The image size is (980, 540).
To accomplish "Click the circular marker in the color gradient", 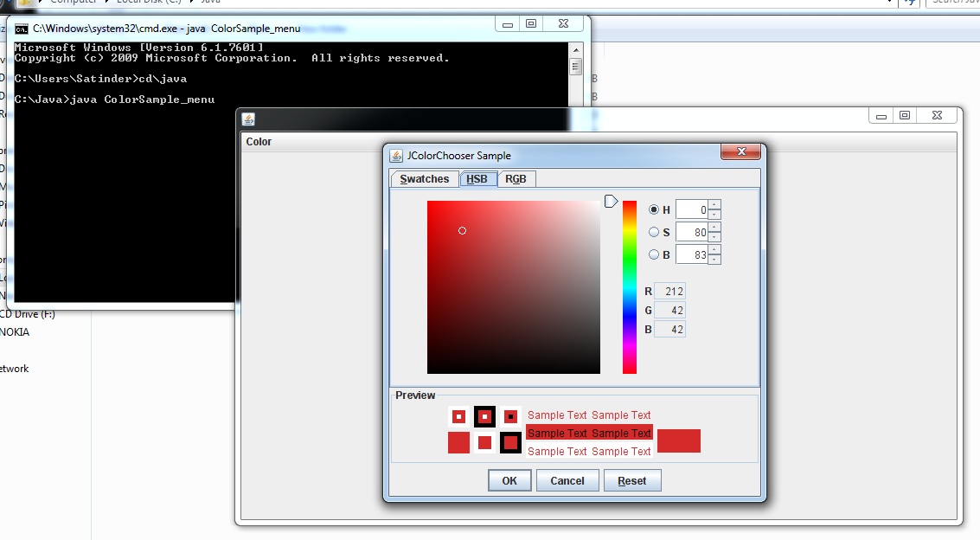I will [463, 230].
